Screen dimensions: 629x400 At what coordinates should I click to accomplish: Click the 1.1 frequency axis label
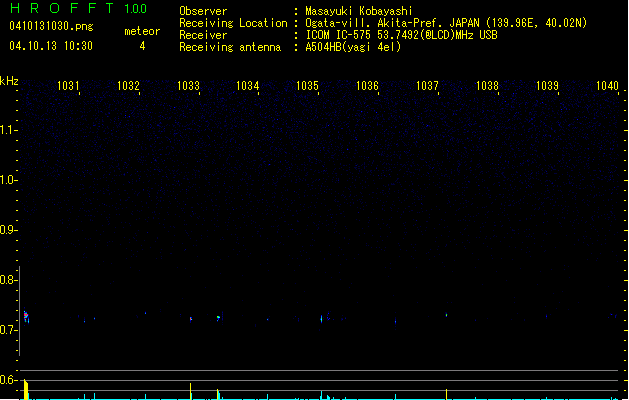point(8,130)
